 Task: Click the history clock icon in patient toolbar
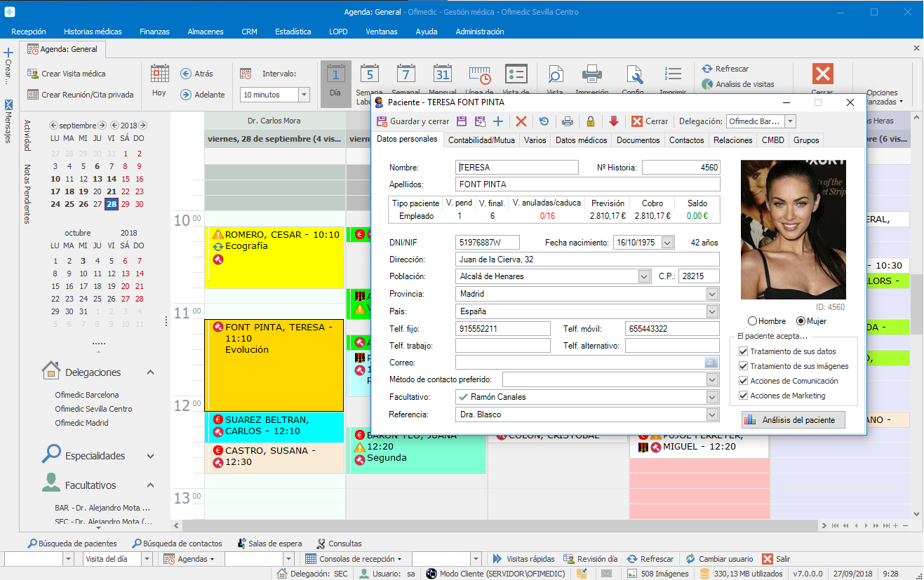coord(544,121)
